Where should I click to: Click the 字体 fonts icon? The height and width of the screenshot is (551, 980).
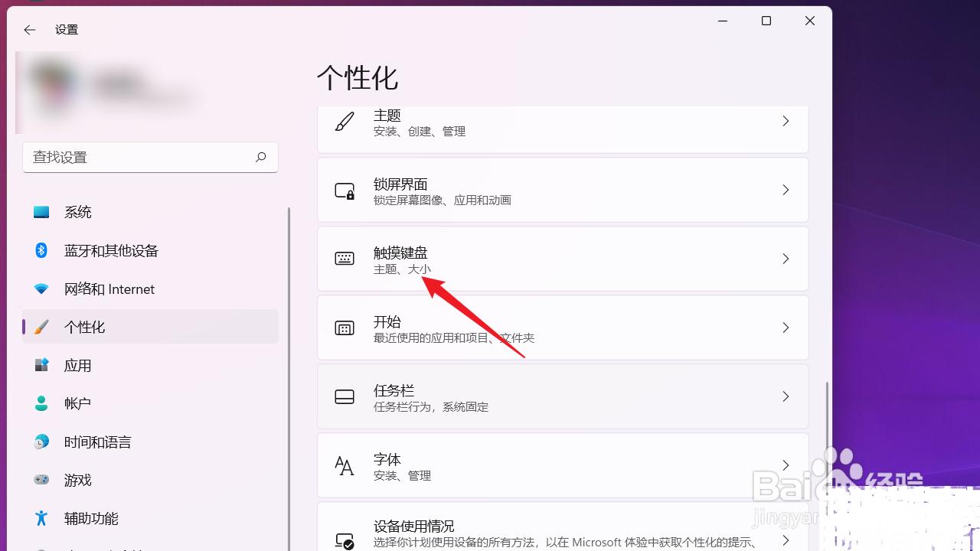[x=344, y=465]
